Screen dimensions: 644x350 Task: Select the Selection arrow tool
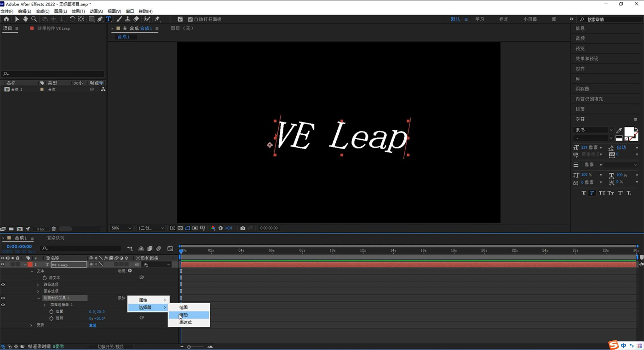17,19
